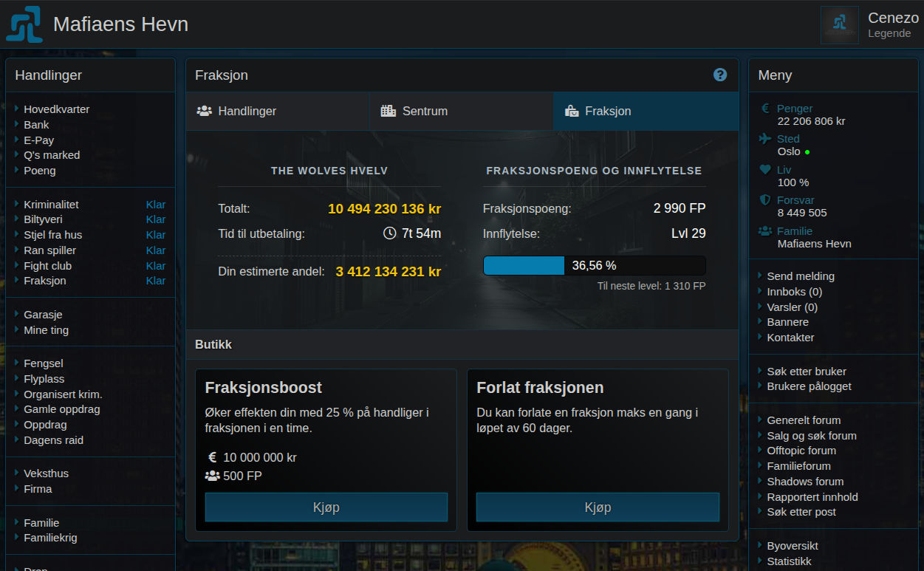Open Dagens raid in the left sidebar
The image size is (924, 571).
[53, 440]
